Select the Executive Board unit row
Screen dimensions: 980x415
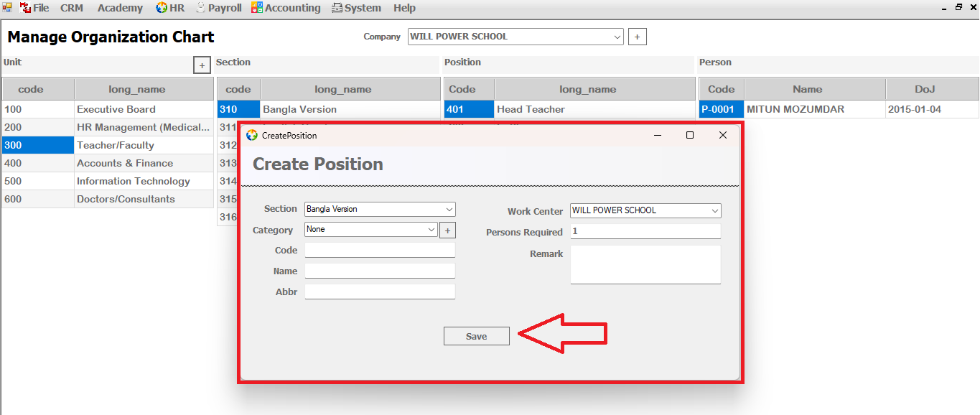[x=108, y=109]
